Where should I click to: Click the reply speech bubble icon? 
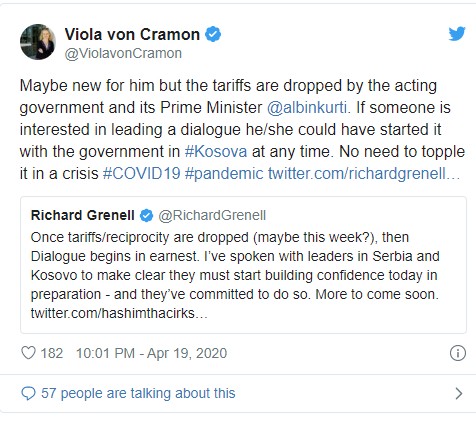pyautogui.click(x=28, y=393)
